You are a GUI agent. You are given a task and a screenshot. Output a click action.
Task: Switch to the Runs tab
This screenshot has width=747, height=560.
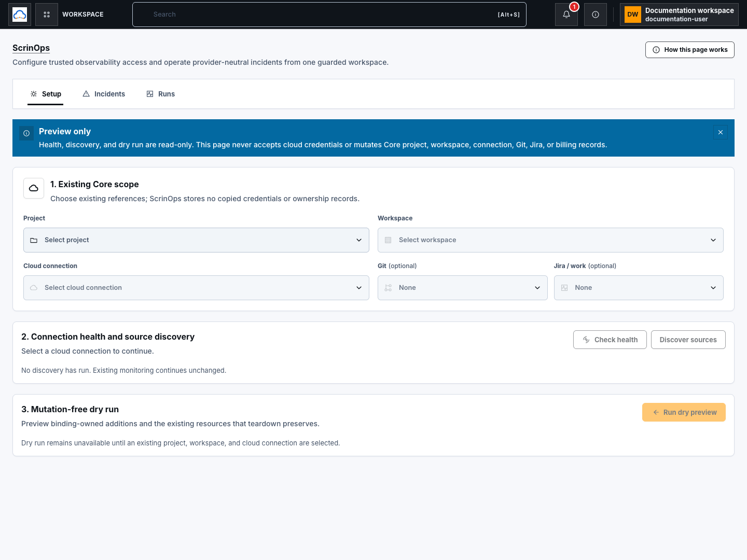(x=160, y=94)
